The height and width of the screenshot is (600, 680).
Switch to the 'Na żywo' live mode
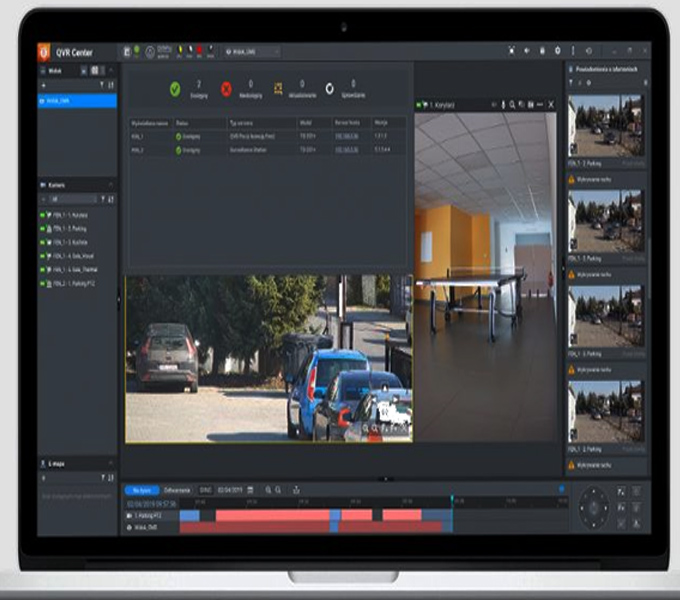(x=141, y=490)
